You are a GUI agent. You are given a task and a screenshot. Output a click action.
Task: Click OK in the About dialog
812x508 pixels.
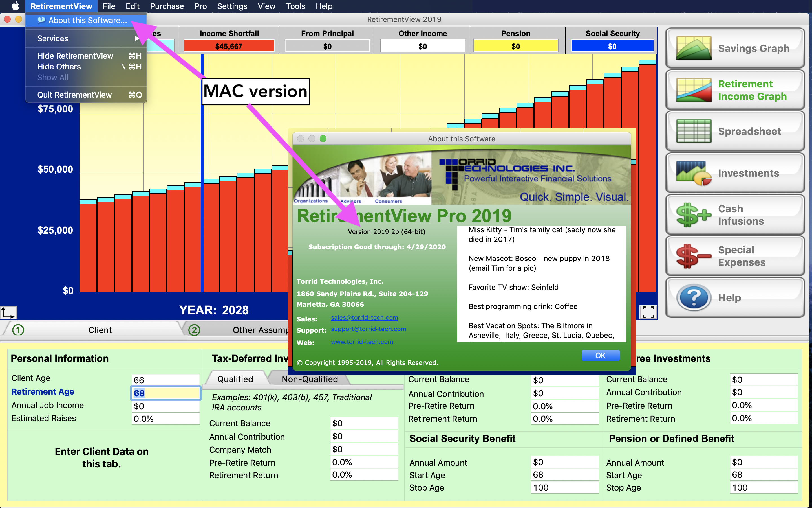point(600,356)
